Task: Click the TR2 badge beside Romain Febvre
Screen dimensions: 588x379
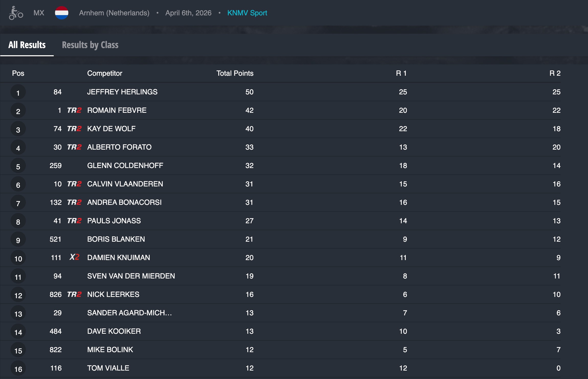Action: pyautogui.click(x=74, y=110)
